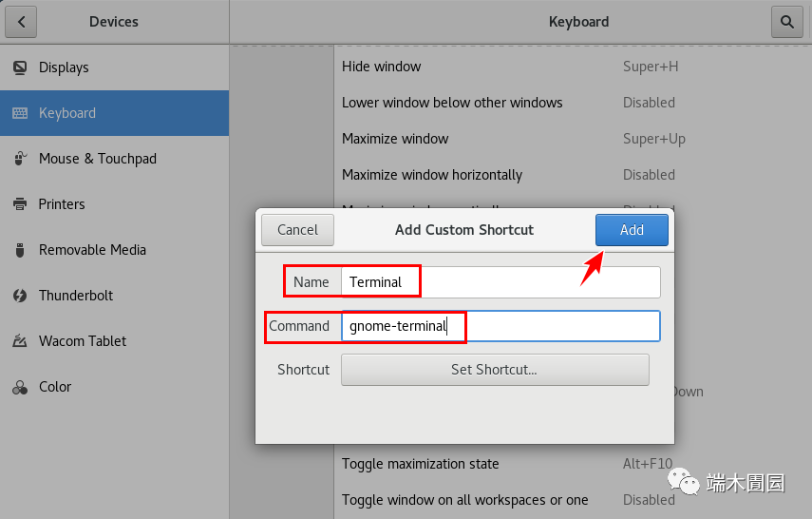Image resolution: width=812 pixels, height=519 pixels.
Task: Open search with the magnifier icon
Action: 786,21
